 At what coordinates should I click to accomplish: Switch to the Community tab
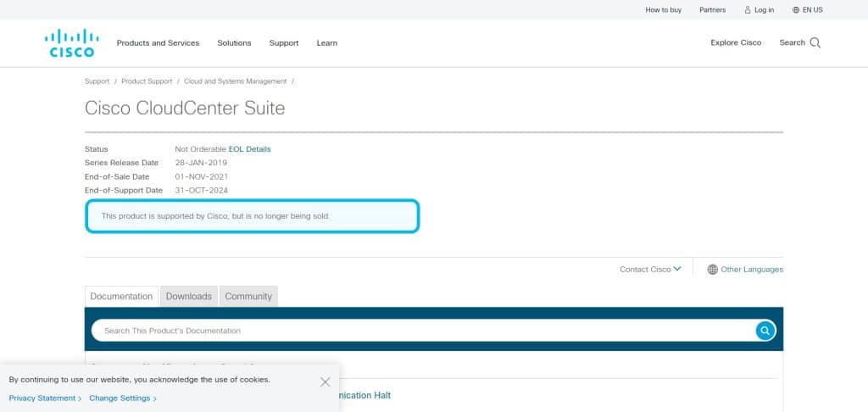tap(248, 296)
